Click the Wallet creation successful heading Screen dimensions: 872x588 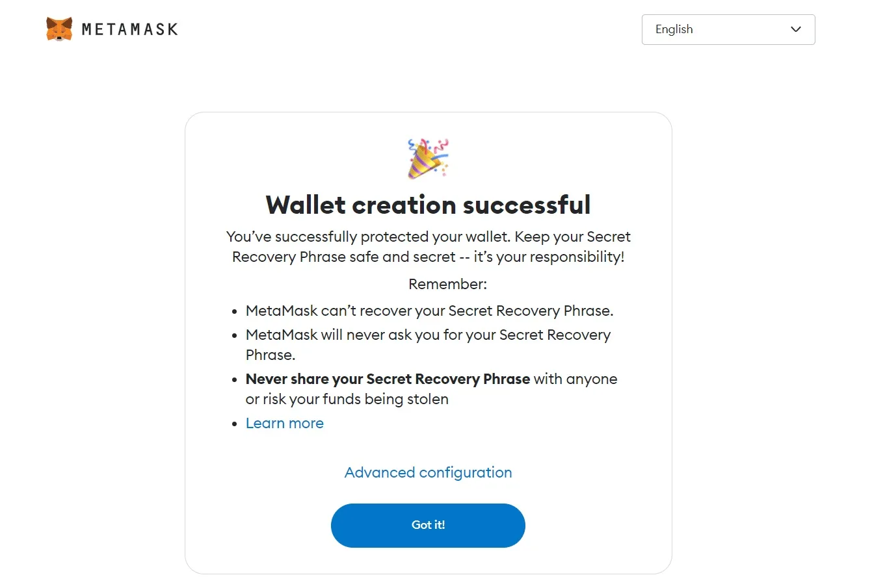coord(428,204)
